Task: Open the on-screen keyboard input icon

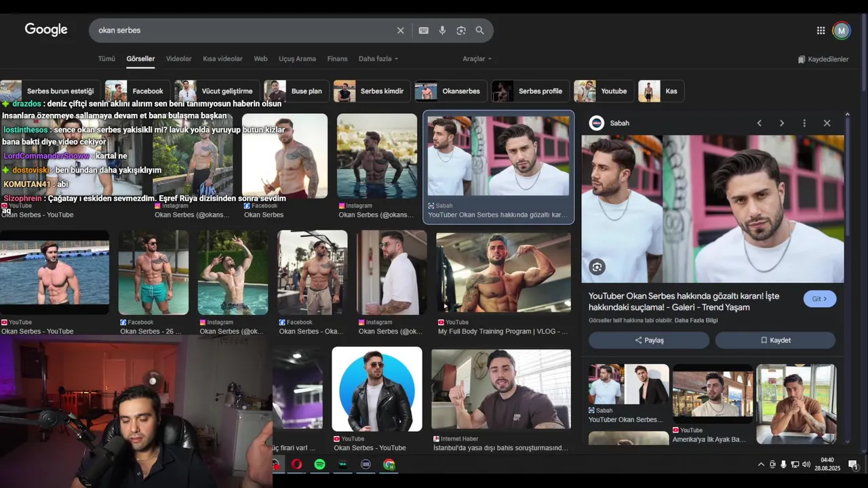Action: point(423,30)
